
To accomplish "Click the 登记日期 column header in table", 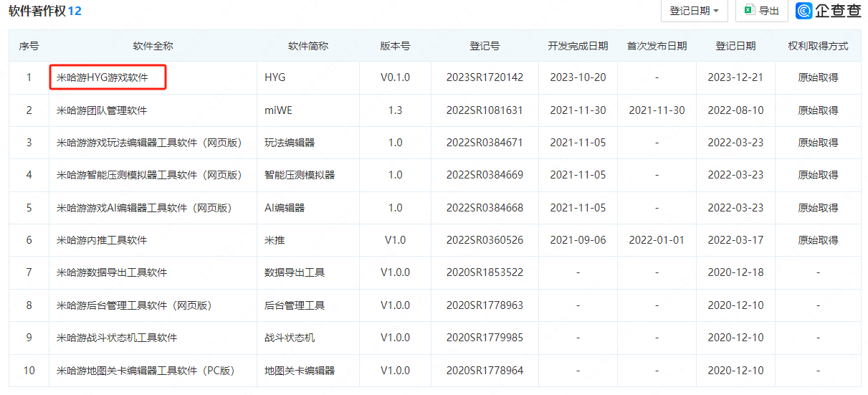I will pyautogui.click(x=735, y=46).
